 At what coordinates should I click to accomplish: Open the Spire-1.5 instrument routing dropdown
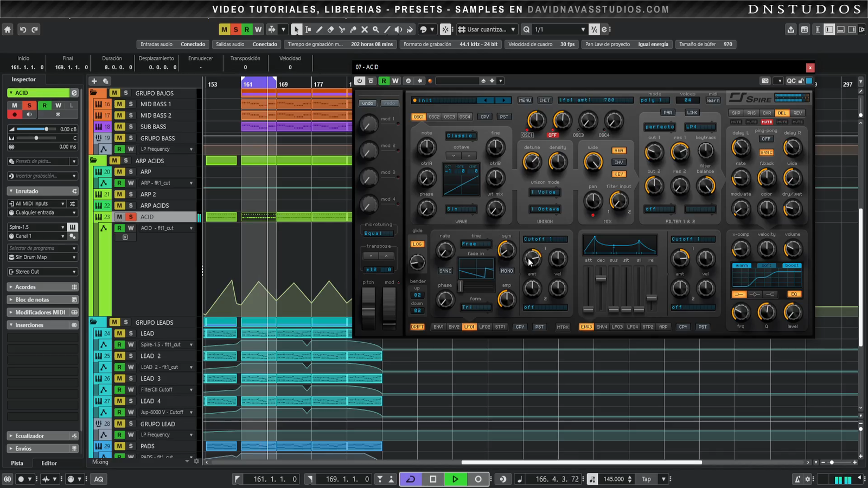36,227
